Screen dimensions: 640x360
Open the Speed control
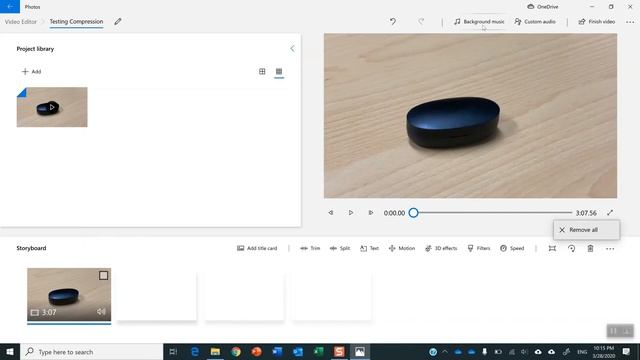click(x=512, y=248)
